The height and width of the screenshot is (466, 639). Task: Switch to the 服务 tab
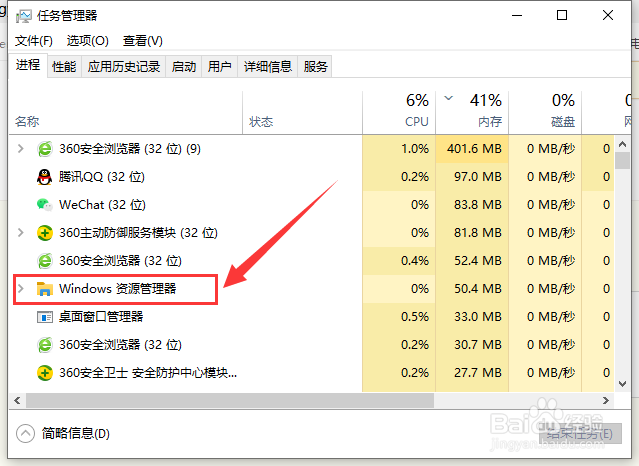click(x=315, y=66)
